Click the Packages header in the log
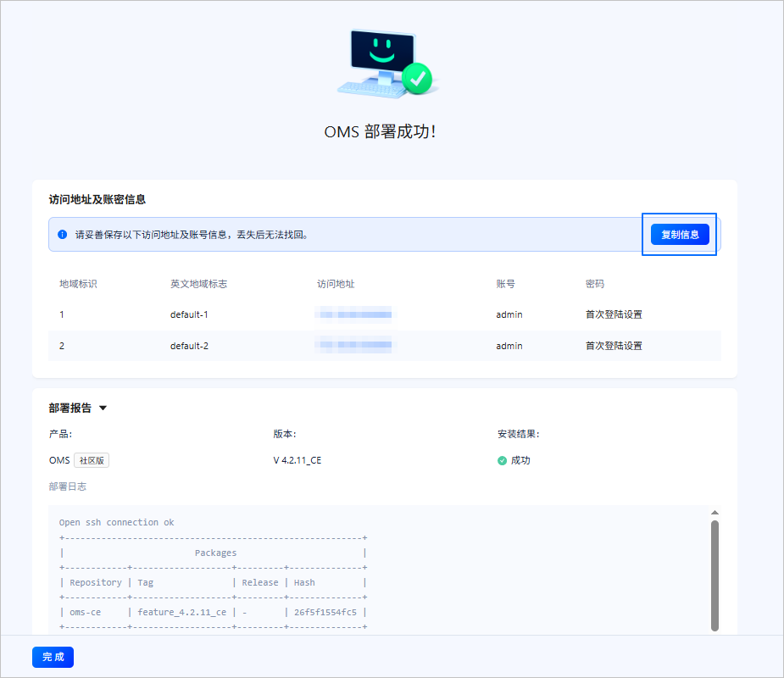The width and height of the screenshot is (784, 678). click(215, 553)
